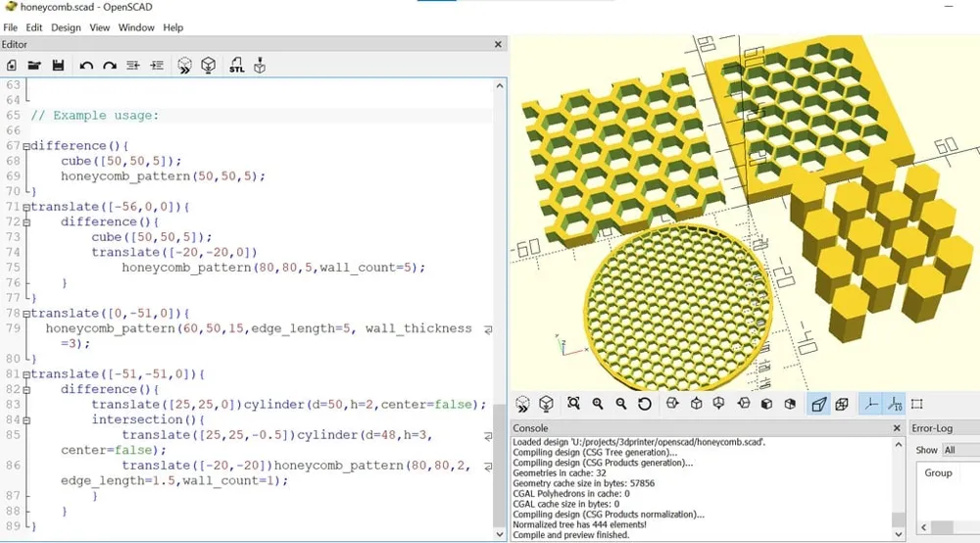Toggle Perspective projection view
The image size is (980, 543).
818,404
